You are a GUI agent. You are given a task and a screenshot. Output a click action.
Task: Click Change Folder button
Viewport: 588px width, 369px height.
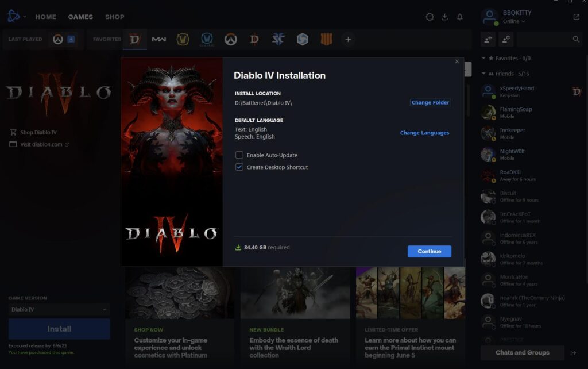pos(430,102)
